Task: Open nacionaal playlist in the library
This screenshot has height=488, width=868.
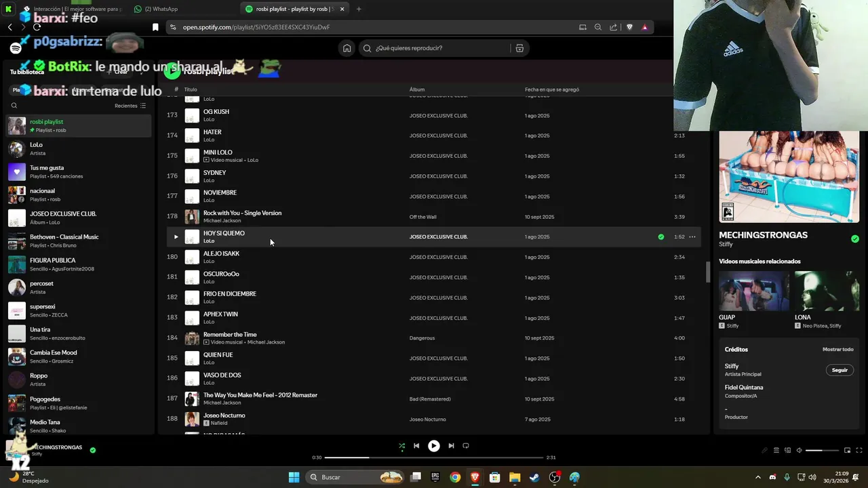Action: [79, 195]
